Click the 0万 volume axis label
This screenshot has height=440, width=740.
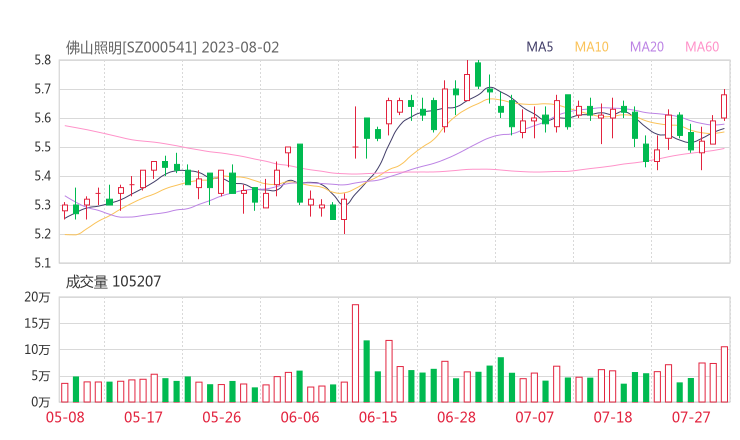pyautogui.click(x=41, y=402)
